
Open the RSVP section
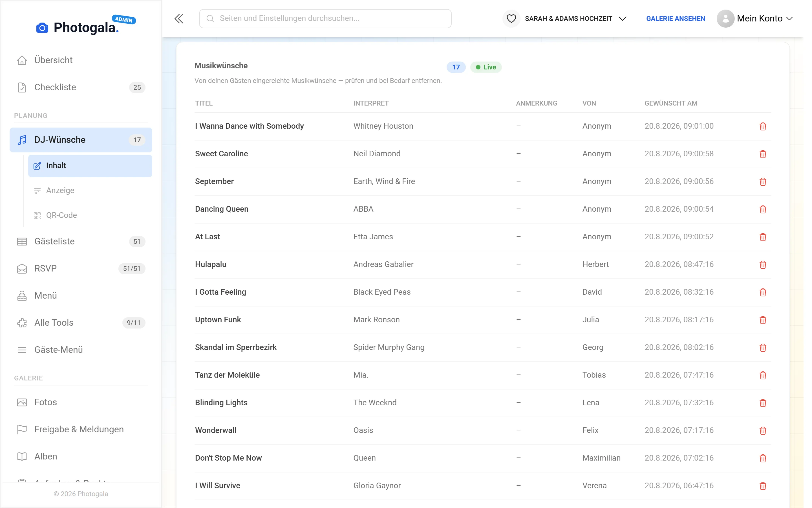pyautogui.click(x=81, y=268)
